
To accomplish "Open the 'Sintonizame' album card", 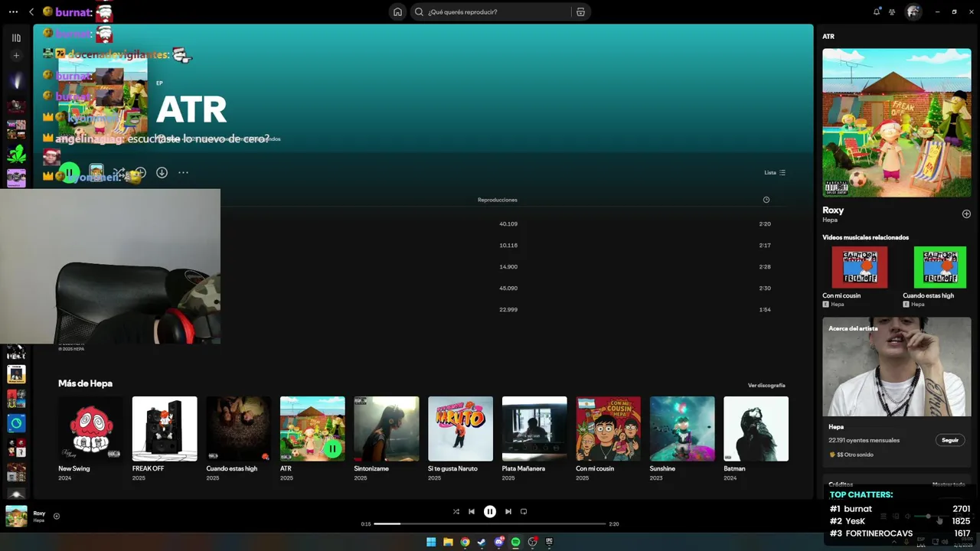I will (x=387, y=438).
